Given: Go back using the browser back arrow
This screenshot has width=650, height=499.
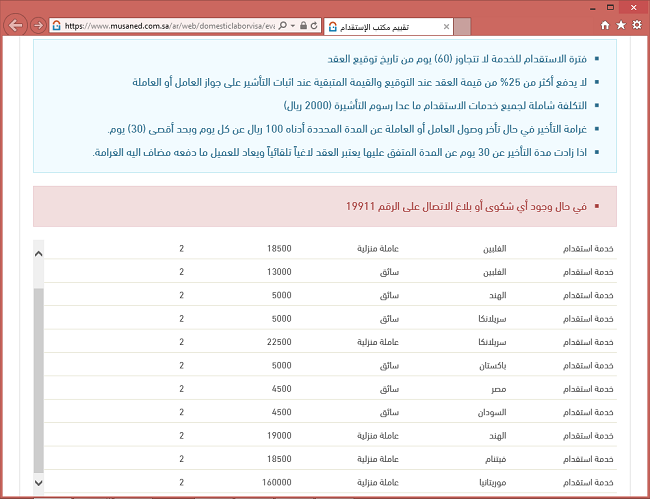Looking at the screenshot, I should pos(15,26).
